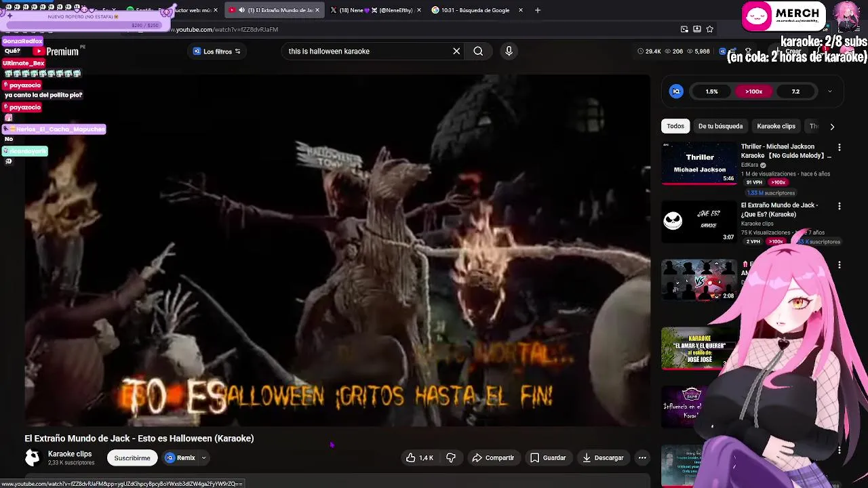Click the >100x vidIQ stat pill
Screen dimensions: 868x488
click(x=753, y=91)
